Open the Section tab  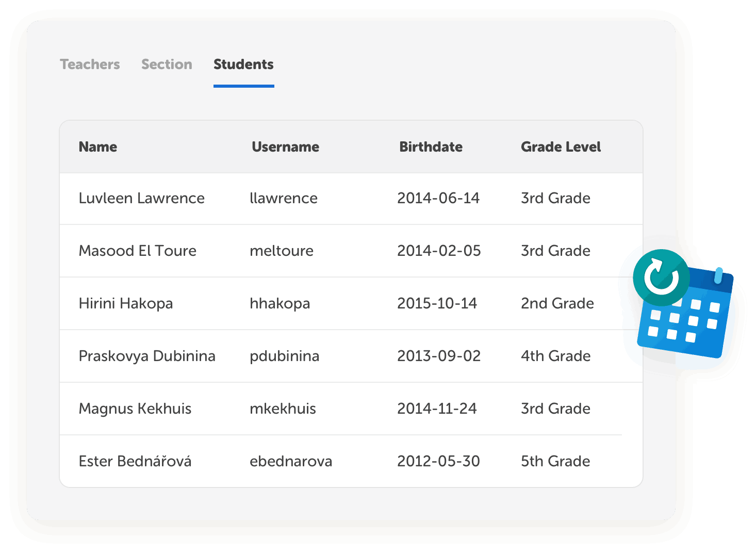[167, 64]
